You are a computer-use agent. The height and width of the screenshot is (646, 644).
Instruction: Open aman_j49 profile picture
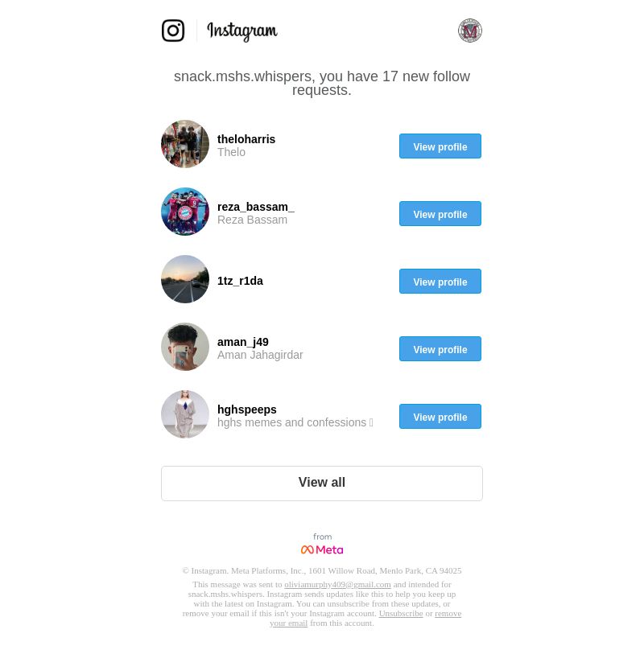[185, 347]
